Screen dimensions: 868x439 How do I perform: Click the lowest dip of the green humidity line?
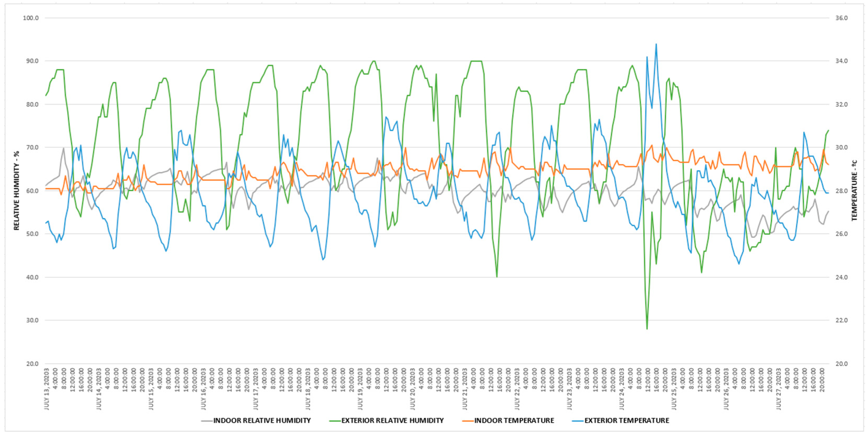tap(647, 329)
